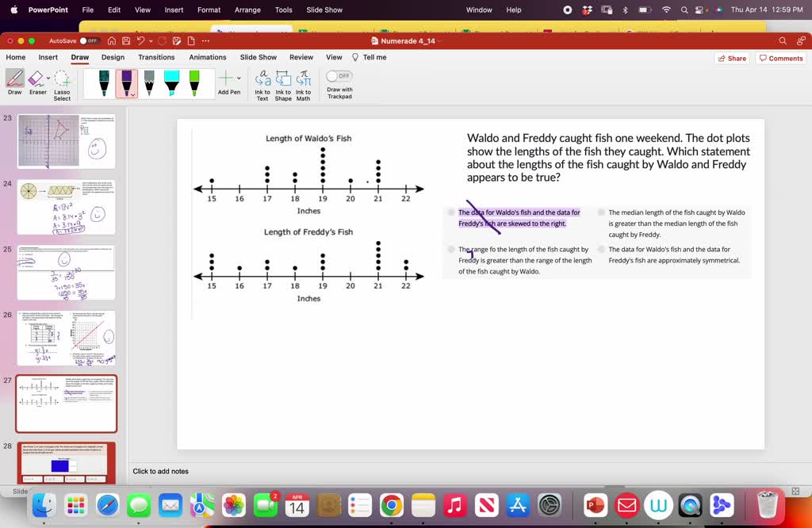812x528 pixels.
Task: Select the Eraser tool
Action: click(x=36, y=82)
